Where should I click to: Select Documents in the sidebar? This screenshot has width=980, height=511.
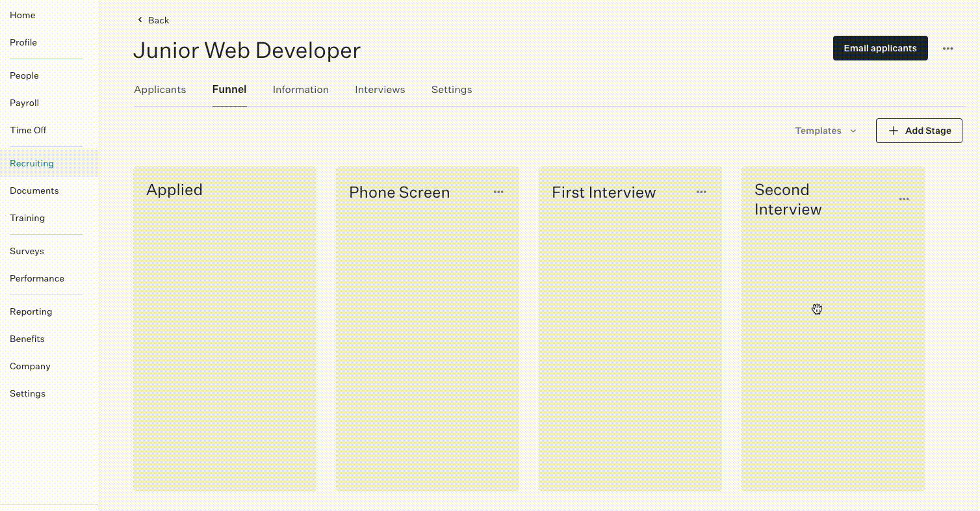click(x=34, y=190)
